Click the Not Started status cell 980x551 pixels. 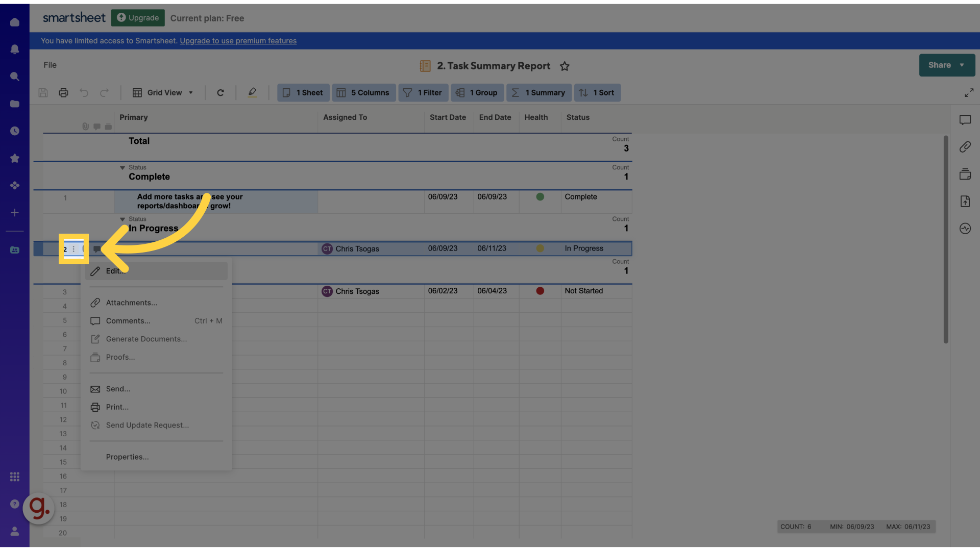click(x=596, y=291)
